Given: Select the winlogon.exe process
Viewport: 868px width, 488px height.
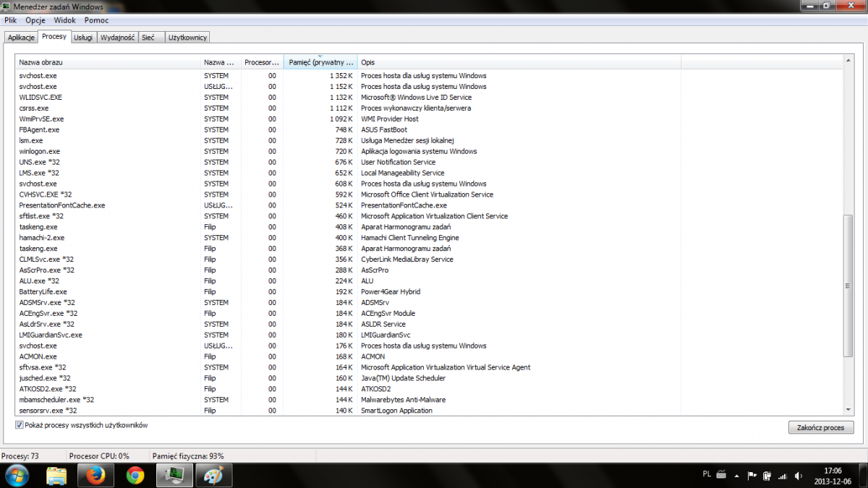Looking at the screenshot, I should point(430,151).
